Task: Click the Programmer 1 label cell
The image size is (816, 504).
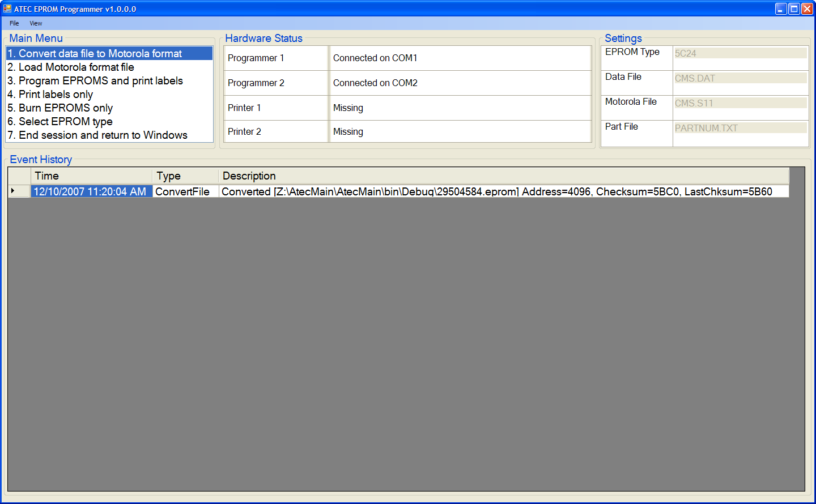Action: [x=277, y=58]
